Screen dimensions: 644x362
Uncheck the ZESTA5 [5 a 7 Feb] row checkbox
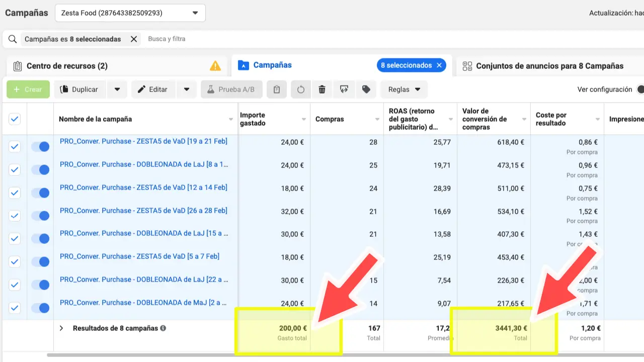15,261
